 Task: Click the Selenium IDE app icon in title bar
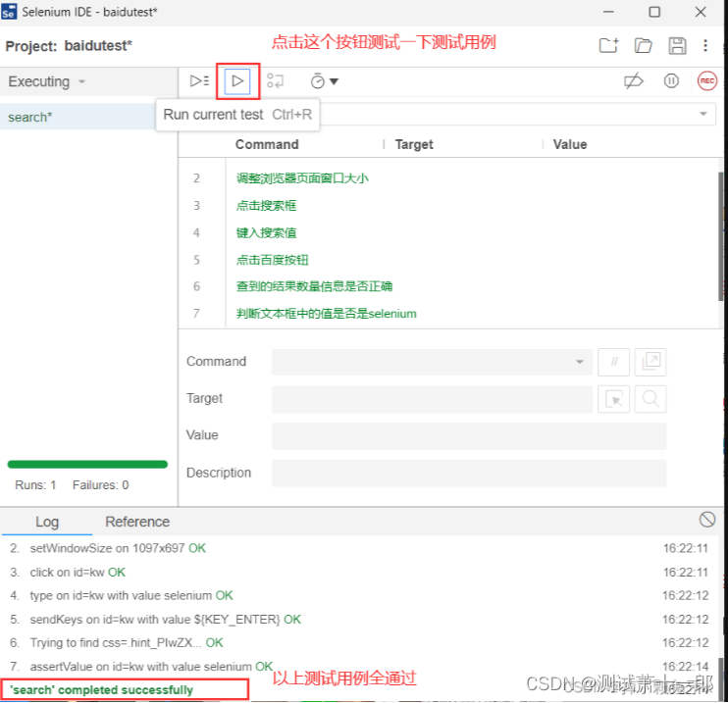(x=9, y=12)
